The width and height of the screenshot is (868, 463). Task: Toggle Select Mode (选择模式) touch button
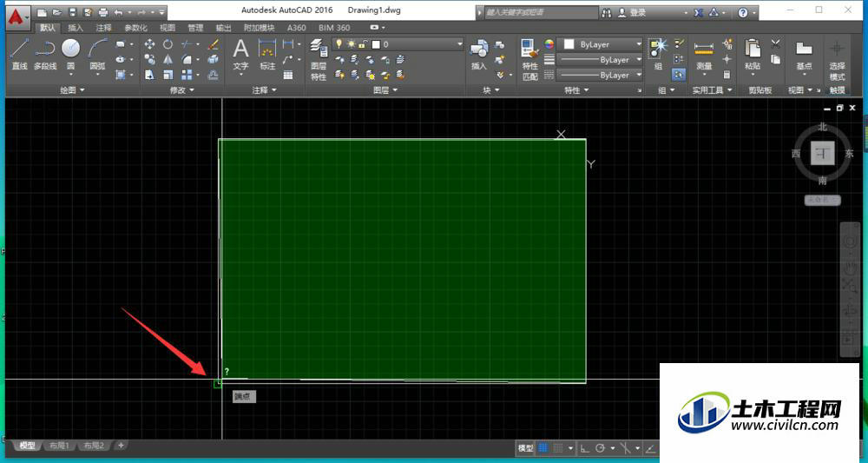tap(837, 60)
